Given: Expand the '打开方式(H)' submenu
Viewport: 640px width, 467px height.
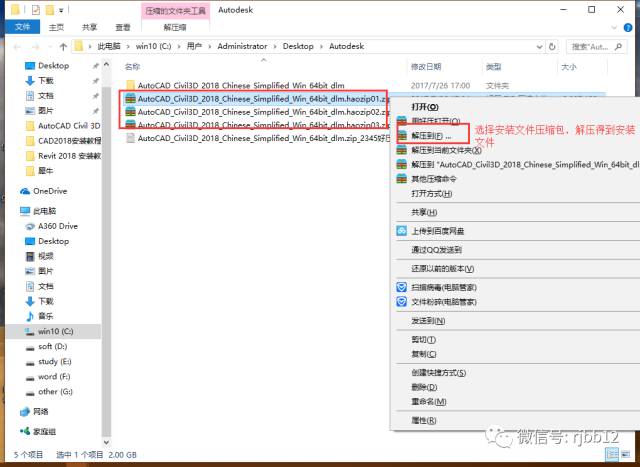Looking at the screenshot, I should pos(433,193).
